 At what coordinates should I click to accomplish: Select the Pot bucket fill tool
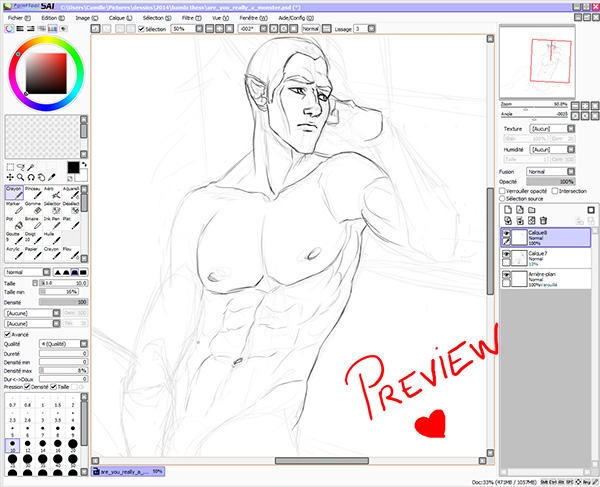click(14, 223)
